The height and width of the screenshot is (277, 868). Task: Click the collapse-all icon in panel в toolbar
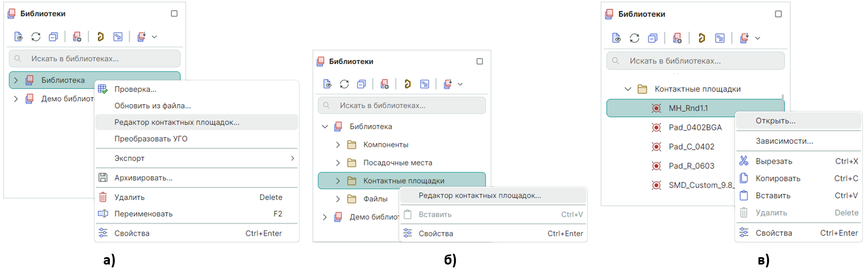tap(652, 38)
